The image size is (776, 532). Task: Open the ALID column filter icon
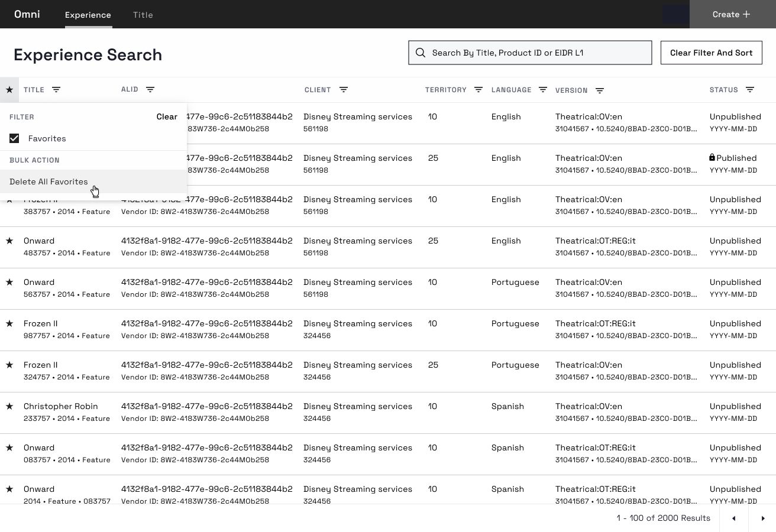150,90
